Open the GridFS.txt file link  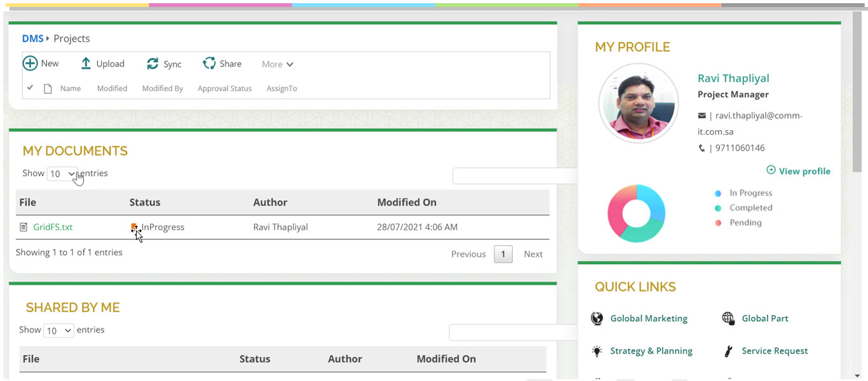tap(53, 227)
